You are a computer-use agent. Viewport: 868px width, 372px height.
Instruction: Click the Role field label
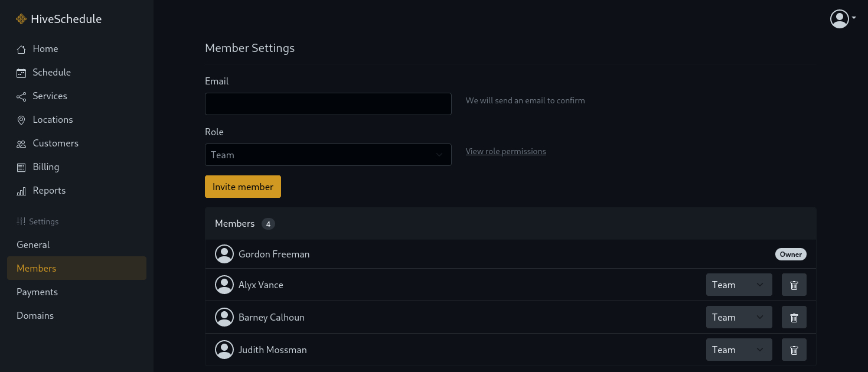pyautogui.click(x=214, y=132)
